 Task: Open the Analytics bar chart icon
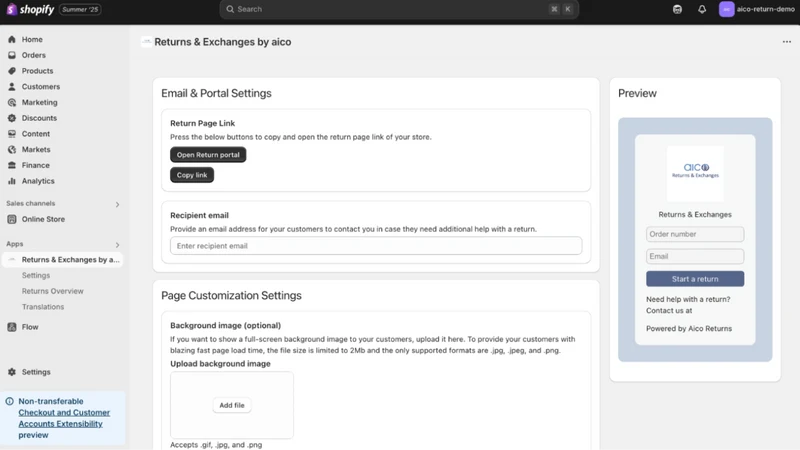pyautogui.click(x=12, y=181)
